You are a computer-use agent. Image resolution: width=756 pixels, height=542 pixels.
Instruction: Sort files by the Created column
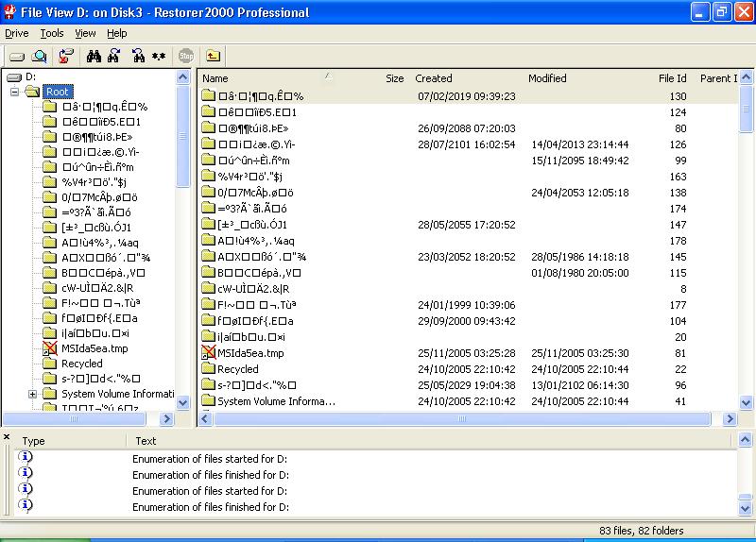(x=434, y=78)
